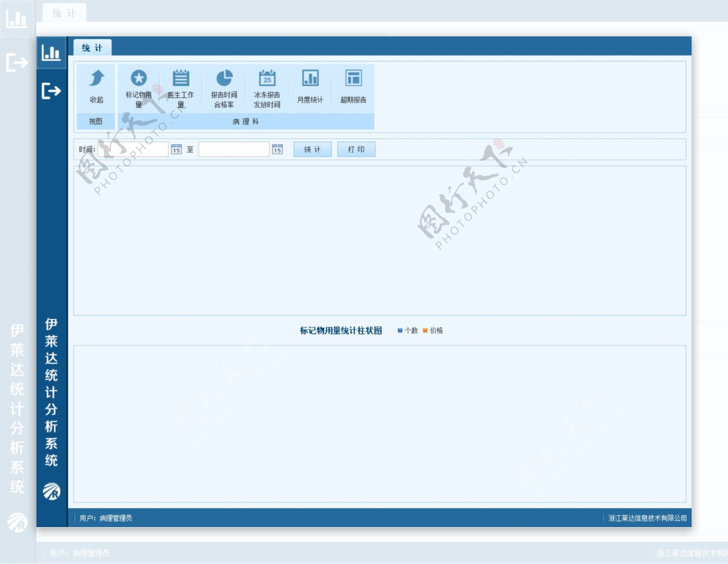Toggle orange 价格 legend swatch
Image resolution: width=728 pixels, height=564 pixels.
[x=425, y=331]
